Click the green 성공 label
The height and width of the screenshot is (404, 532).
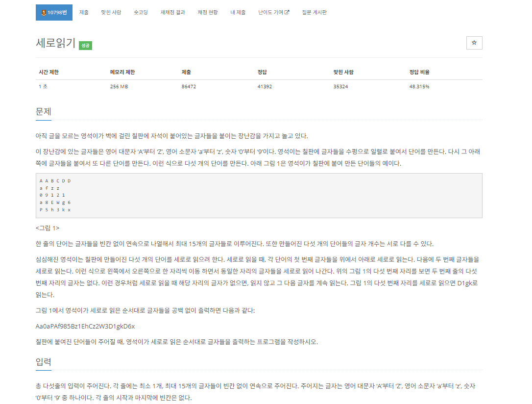pyautogui.click(x=86, y=46)
